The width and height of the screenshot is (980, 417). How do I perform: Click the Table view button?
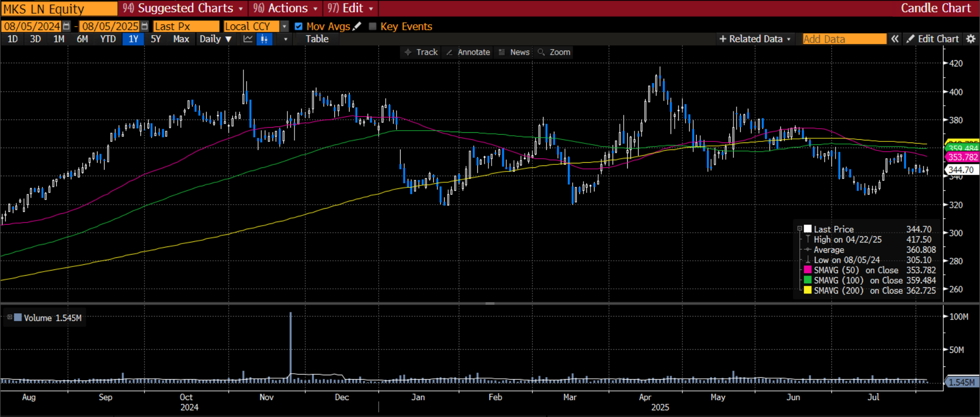pos(317,39)
